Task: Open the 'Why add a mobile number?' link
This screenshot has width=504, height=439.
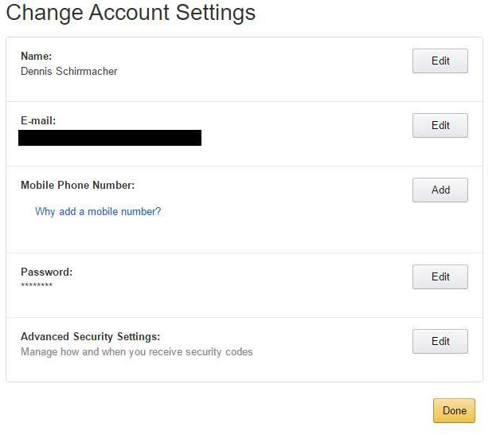Action: click(x=98, y=212)
